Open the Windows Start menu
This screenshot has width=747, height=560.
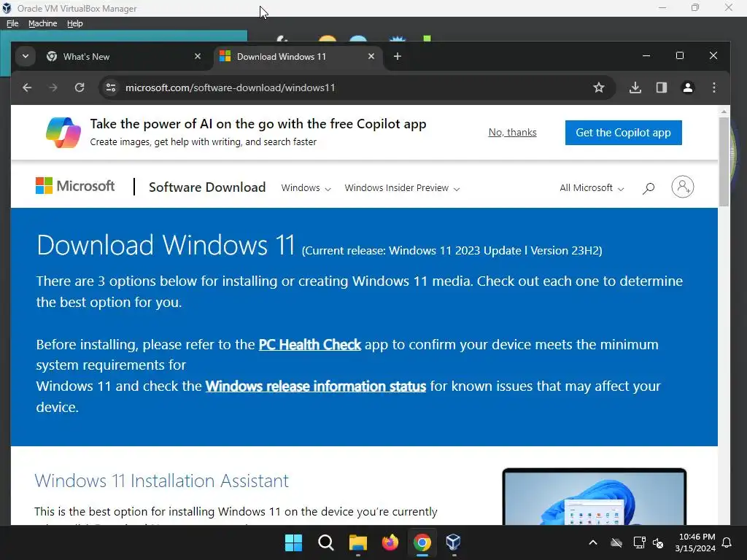tap(293, 542)
